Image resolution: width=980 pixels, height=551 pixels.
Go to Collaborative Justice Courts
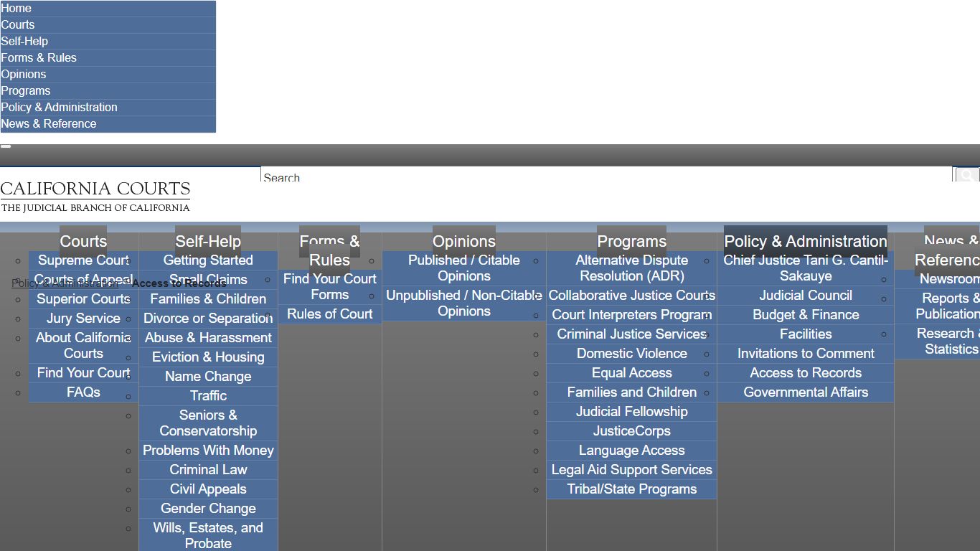pyautogui.click(x=632, y=296)
